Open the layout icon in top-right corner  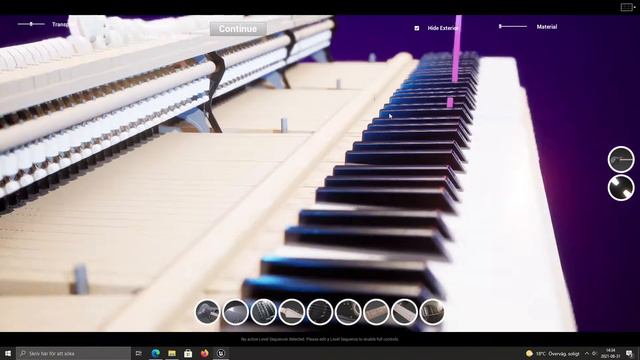click(627, 7)
